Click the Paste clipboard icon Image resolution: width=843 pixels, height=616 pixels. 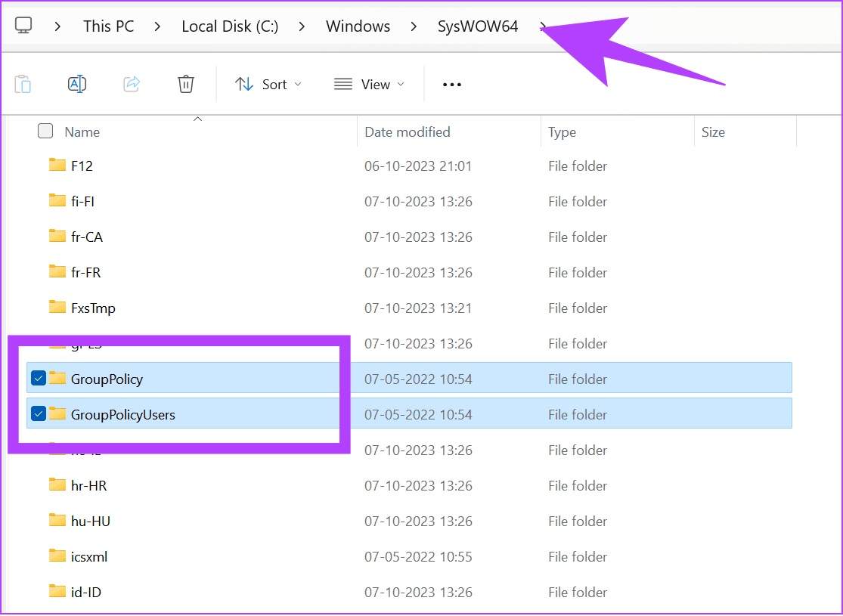tap(23, 84)
